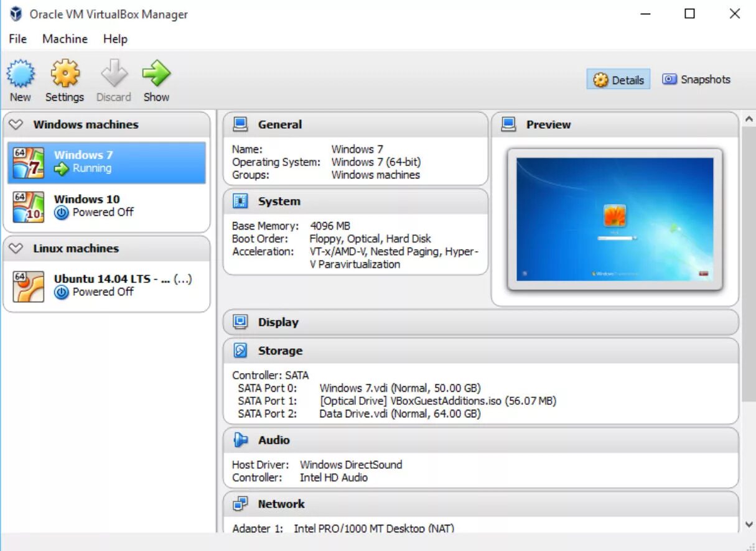This screenshot has width=756, height=551.
Task: Click the Windows 7 VM OS icon
Action: [x=29, y=162]
